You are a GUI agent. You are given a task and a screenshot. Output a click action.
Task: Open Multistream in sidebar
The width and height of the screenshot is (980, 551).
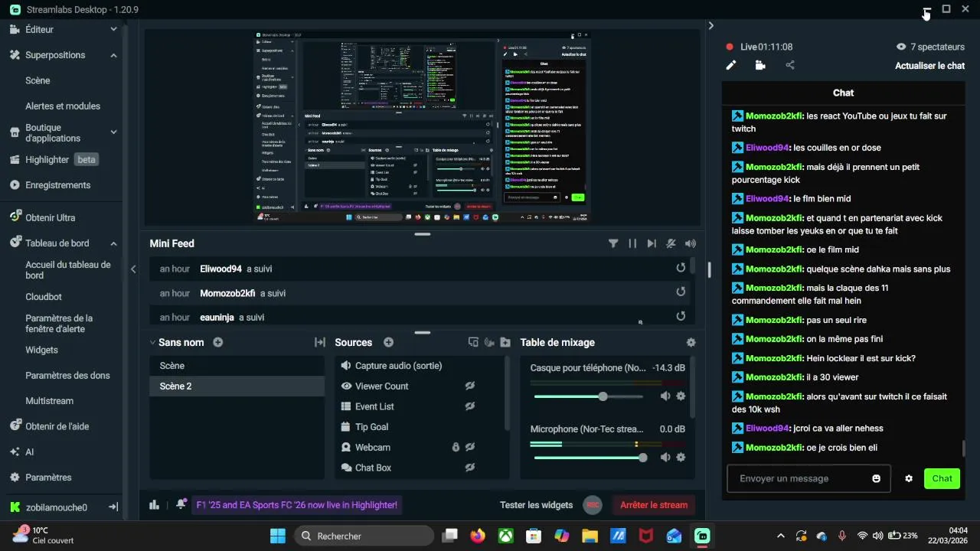pyautogui.click(x=49, y=401)
